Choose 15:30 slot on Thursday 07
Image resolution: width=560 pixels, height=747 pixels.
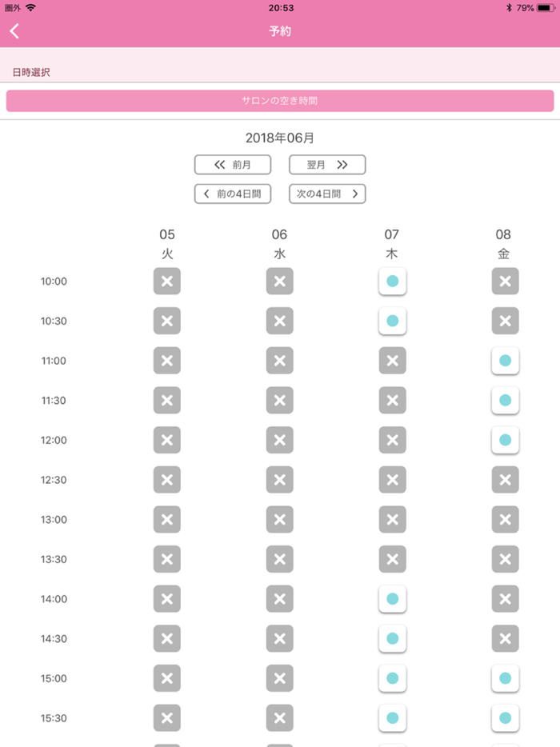392,717
